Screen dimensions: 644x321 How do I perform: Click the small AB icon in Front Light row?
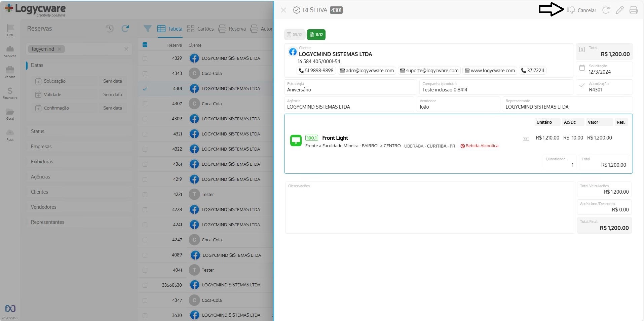pyautogui.click(x=526, y=138)
